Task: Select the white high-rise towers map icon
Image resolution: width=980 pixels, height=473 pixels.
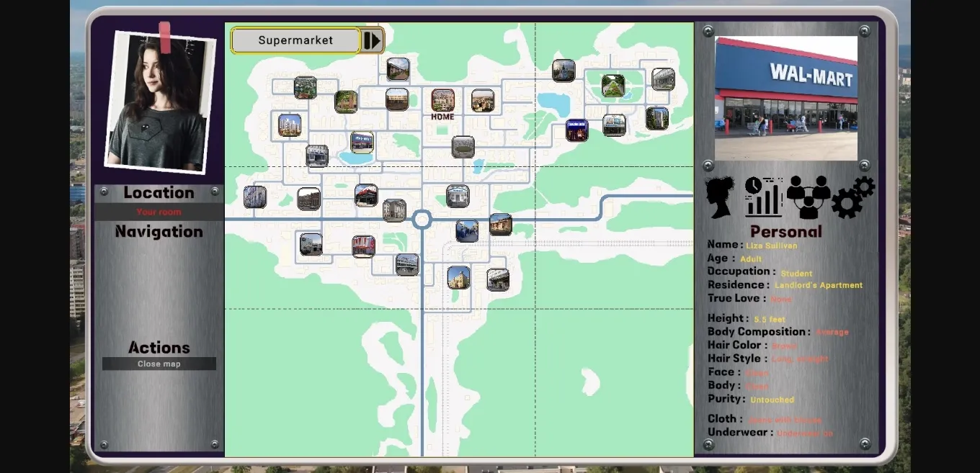Action: 290,125
